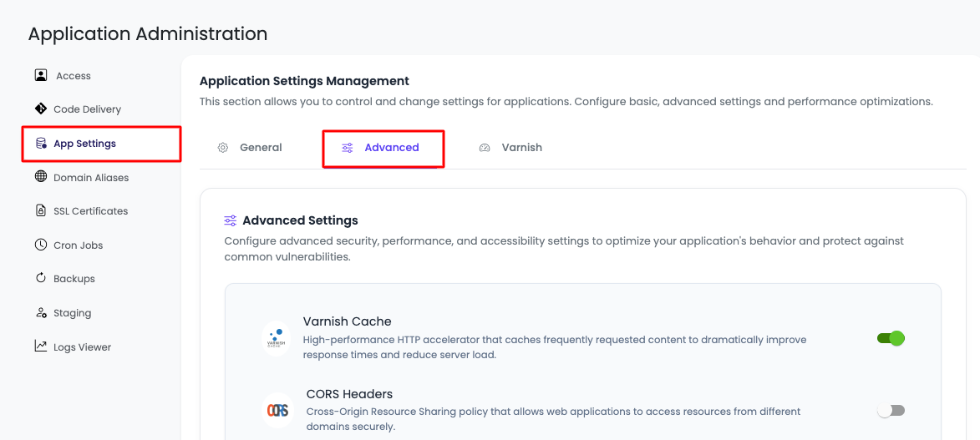980x440 pixels.
Task: Click the Configure advanced security description text
Action: (565, 249)
